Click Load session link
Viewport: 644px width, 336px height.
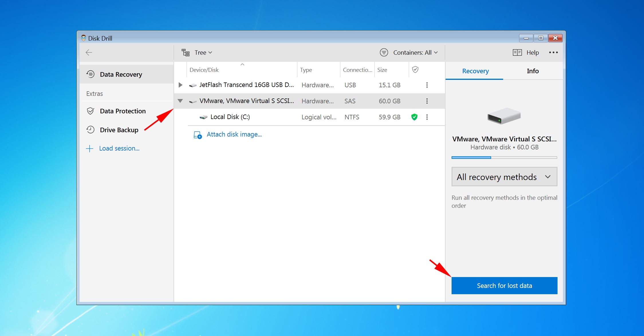[x=119, y=148]
